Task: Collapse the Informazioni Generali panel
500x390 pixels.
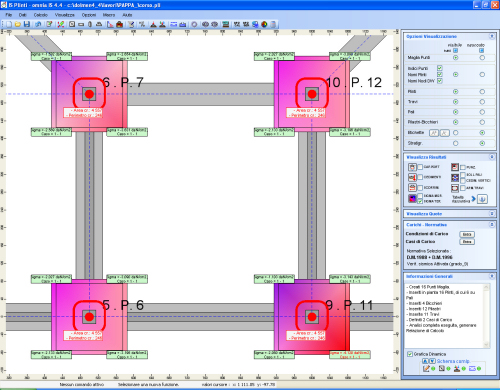Action: point(492,276)
